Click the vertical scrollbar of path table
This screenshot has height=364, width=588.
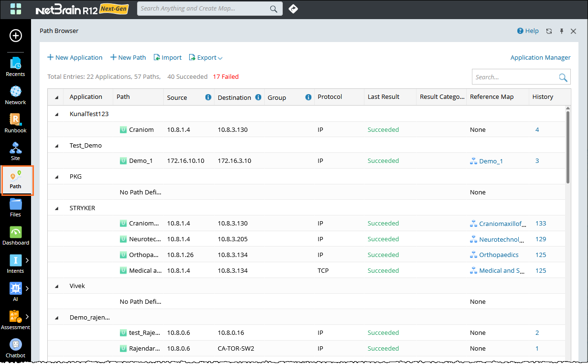pyautogui.click(x=567, y=147)
